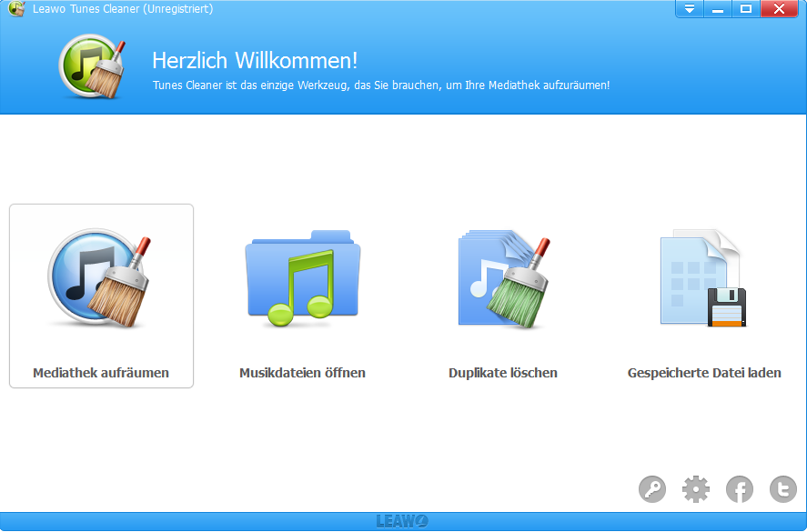Select the Duplikate löschen green broom icon

click(x=504, y=278)
